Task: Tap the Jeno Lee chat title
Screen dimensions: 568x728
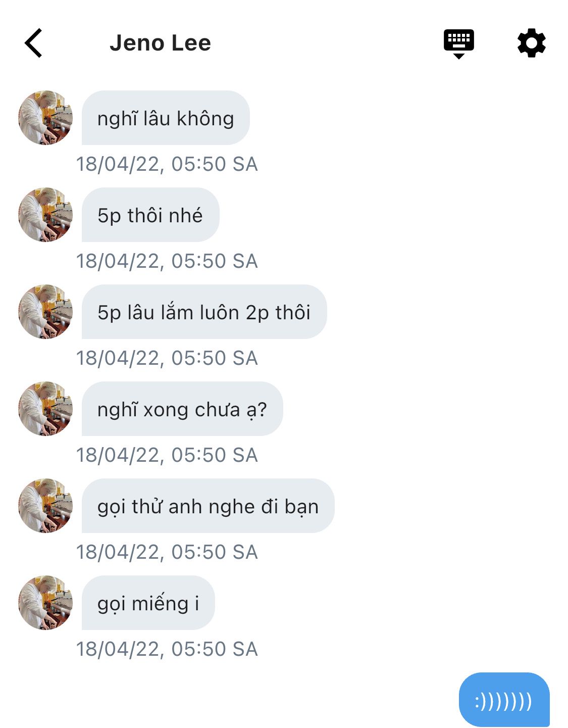Action: point(160,43)
